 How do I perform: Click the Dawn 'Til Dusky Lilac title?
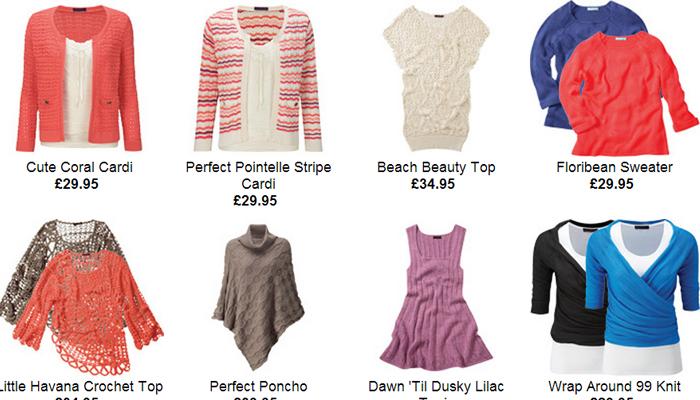[436, 386]
